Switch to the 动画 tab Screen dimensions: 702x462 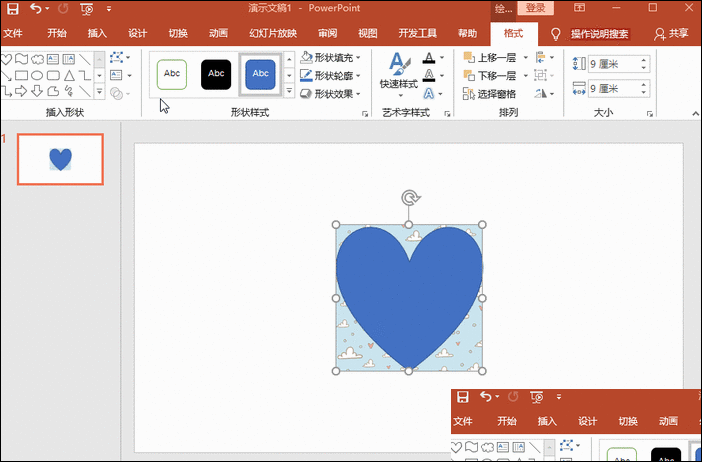point(219,32)
